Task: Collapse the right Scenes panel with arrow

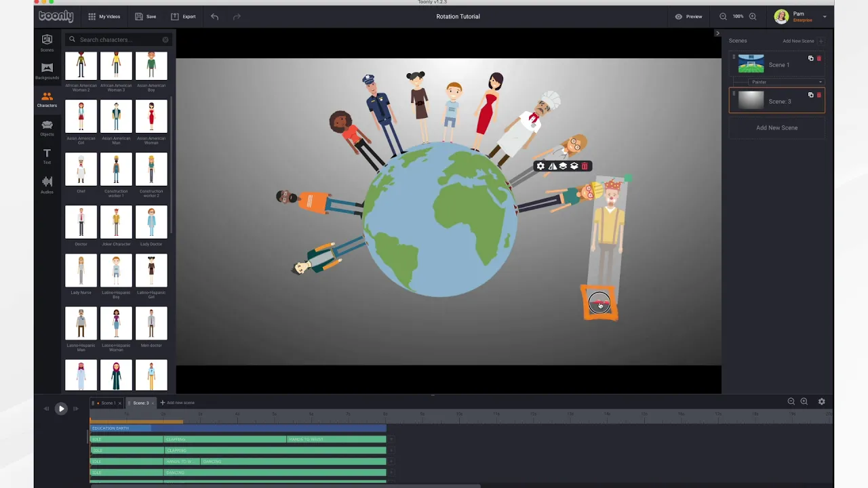Action: pyautogui.click(x=717, y=33)
